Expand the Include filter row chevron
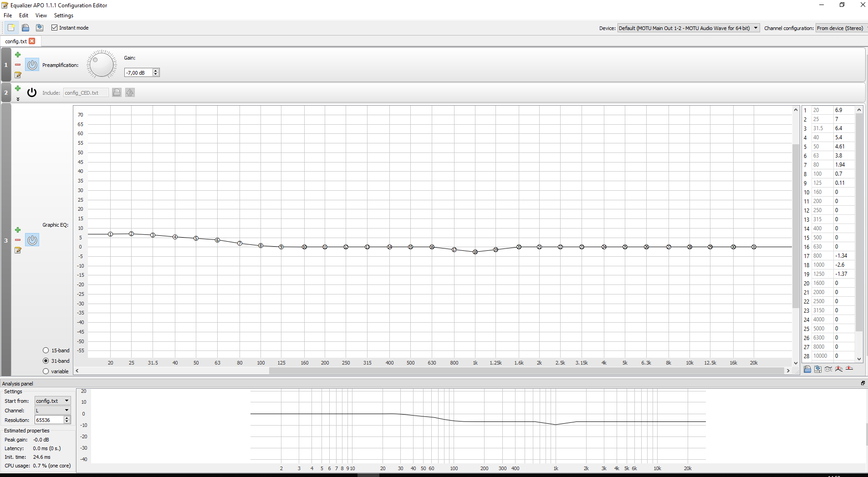868x477 pixels. pos(18,99)
